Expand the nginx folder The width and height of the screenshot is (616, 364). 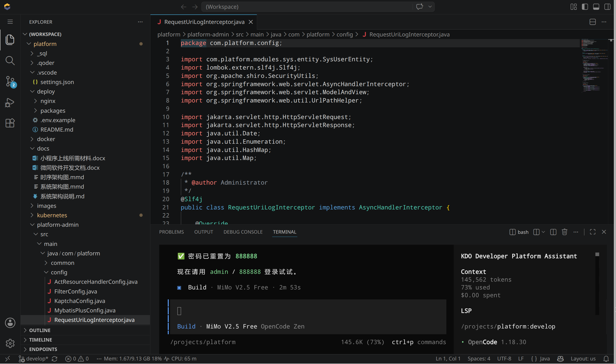(x=85, y=101)
